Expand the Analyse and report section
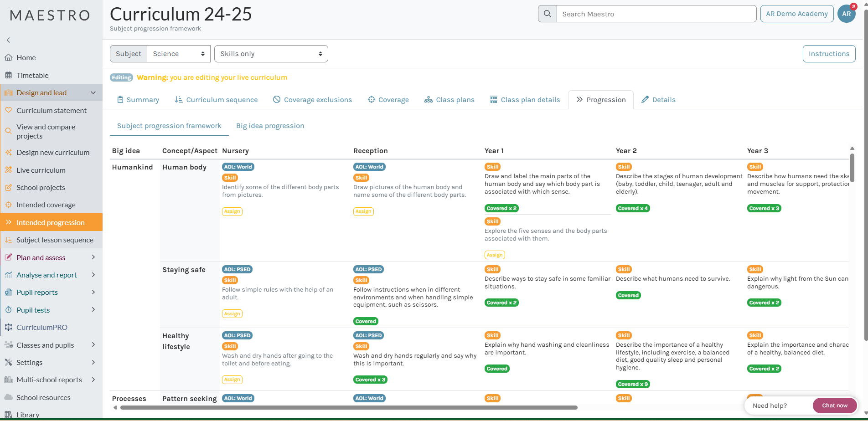The image size is (868, 421). 93,275
